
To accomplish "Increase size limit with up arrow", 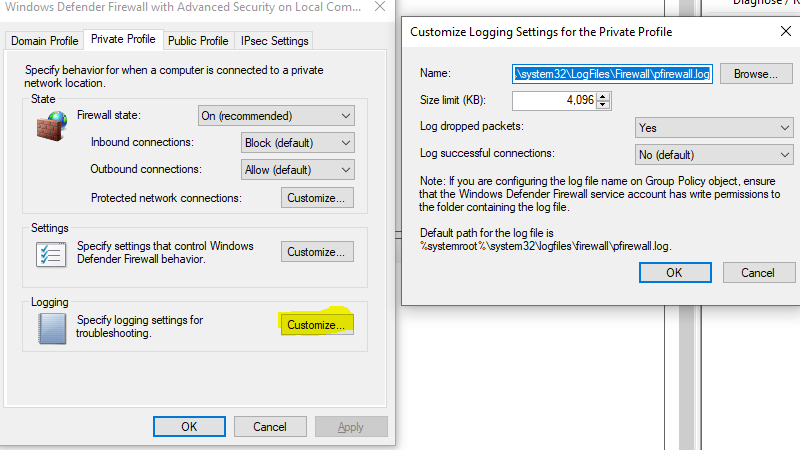I will [x=603, y=96].
